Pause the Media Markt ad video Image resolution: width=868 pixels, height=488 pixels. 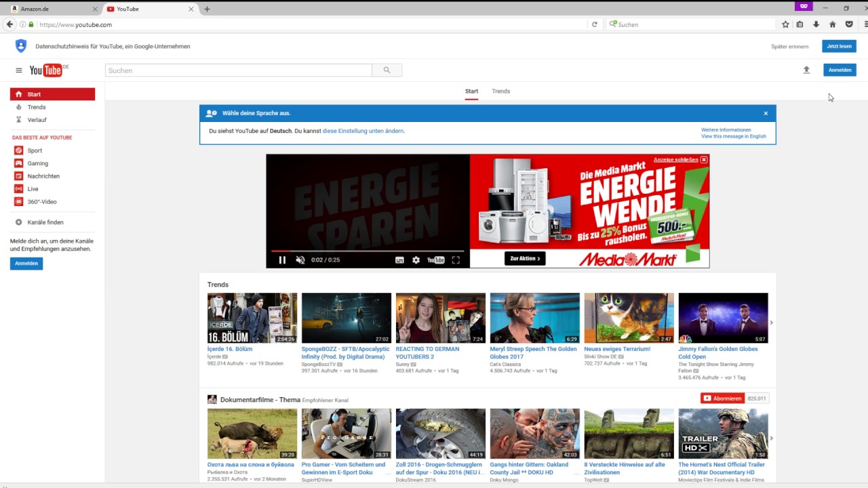point(282,260)
